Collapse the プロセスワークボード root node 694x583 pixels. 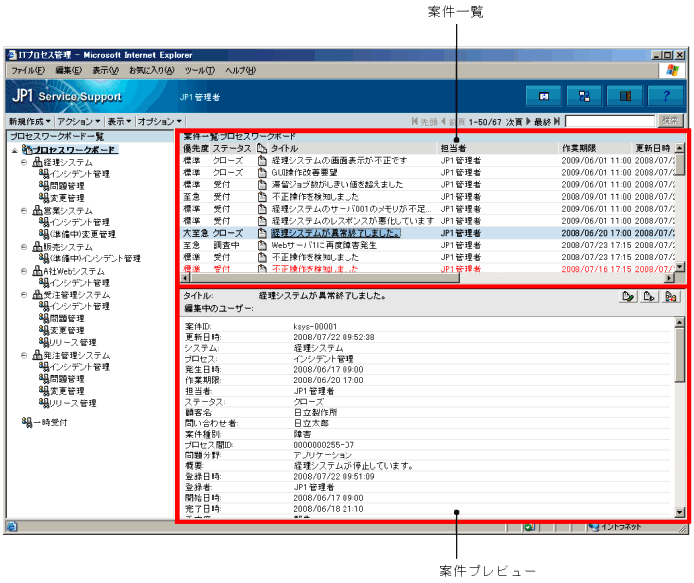15,151
